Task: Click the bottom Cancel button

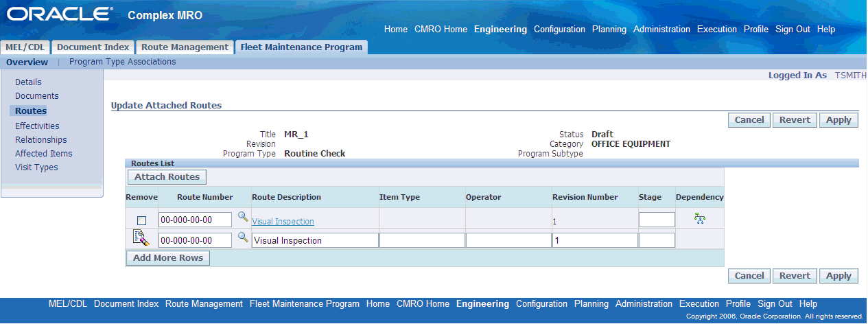Action: point(749,275)
